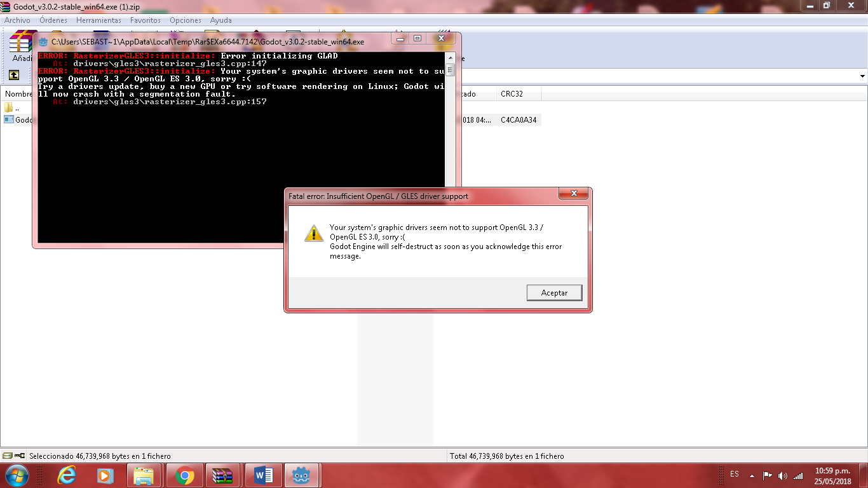Select the Godot exe file row icon
Viewport: 868px width, 488px height.
tap(9, 119)
